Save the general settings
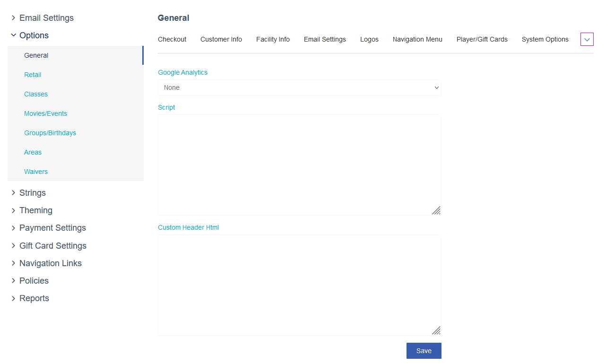Viewport: 597px width, 364px height. click(424, 351)
